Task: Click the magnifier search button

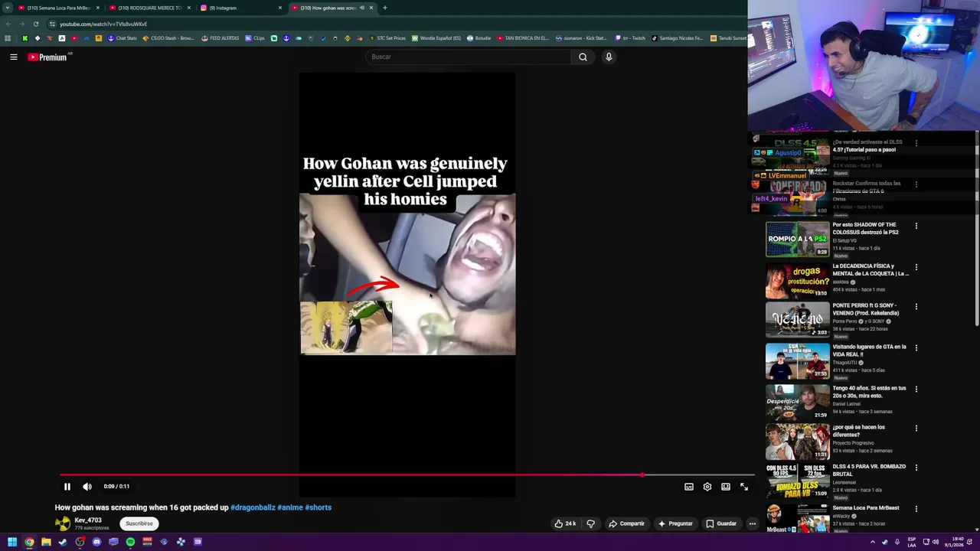Action: click(583, 57)
